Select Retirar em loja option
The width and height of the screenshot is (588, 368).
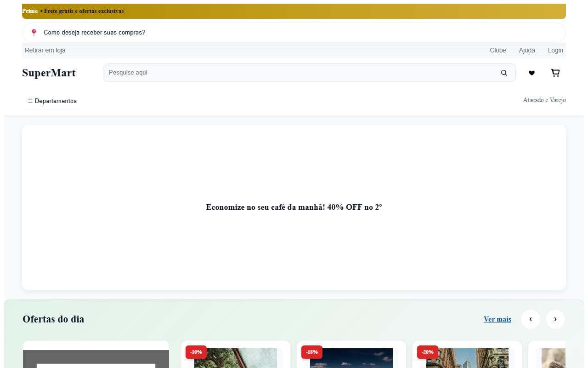pyautogui.click(x=45, y=50)
